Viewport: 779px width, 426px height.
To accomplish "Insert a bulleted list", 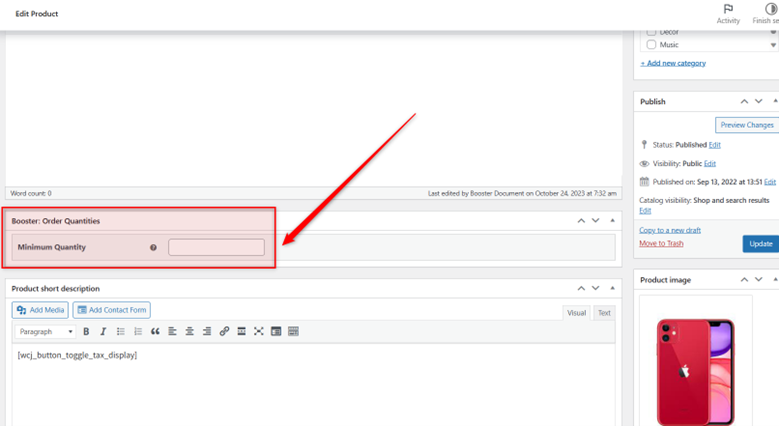I will click(121, 332).
